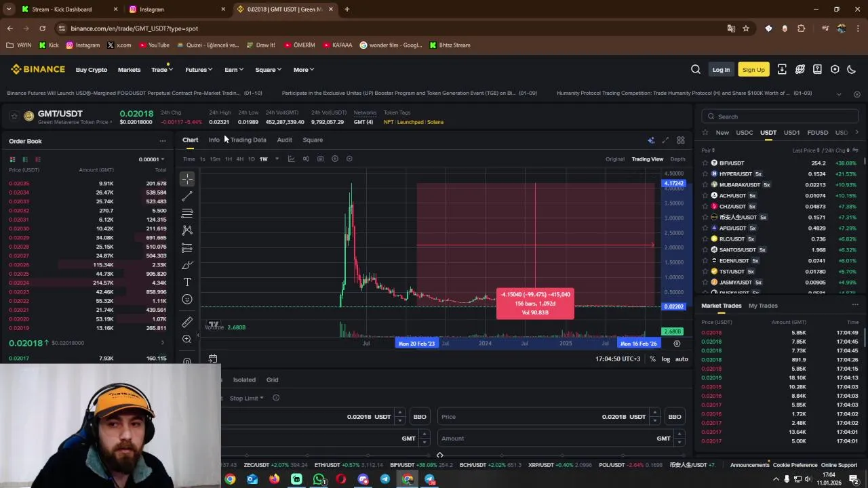Increase price with the stepper arrows
Viewport: 868px width, 488px height.
[x=654, y=413]
